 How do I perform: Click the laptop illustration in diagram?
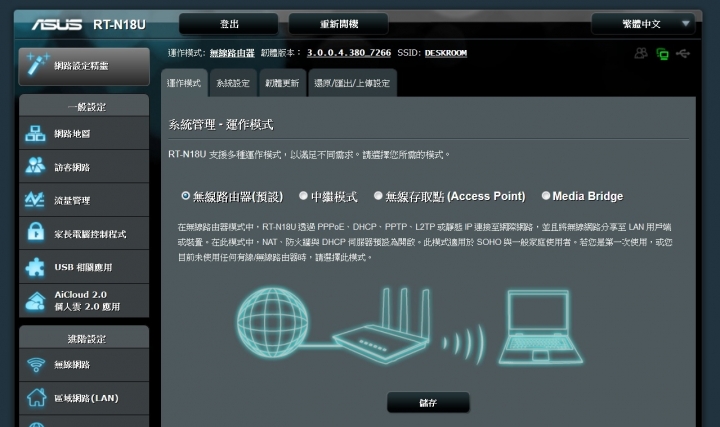[540, 327]
